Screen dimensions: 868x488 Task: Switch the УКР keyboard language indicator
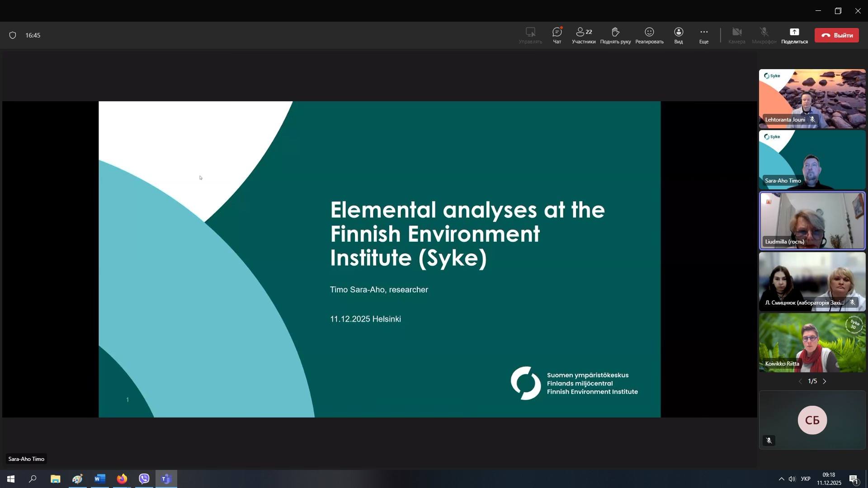[x=805, y=479]
